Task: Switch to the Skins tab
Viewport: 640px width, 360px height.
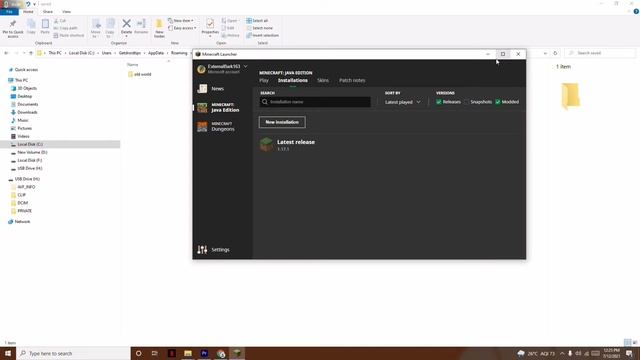Action: point(323,80)
